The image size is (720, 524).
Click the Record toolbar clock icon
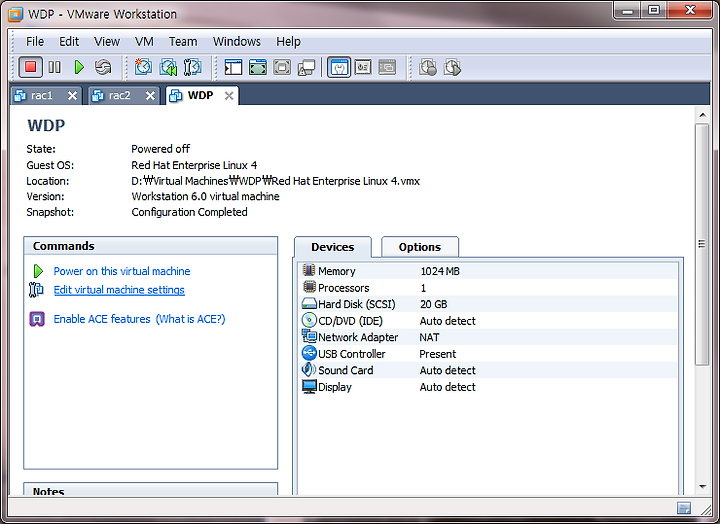428,67
